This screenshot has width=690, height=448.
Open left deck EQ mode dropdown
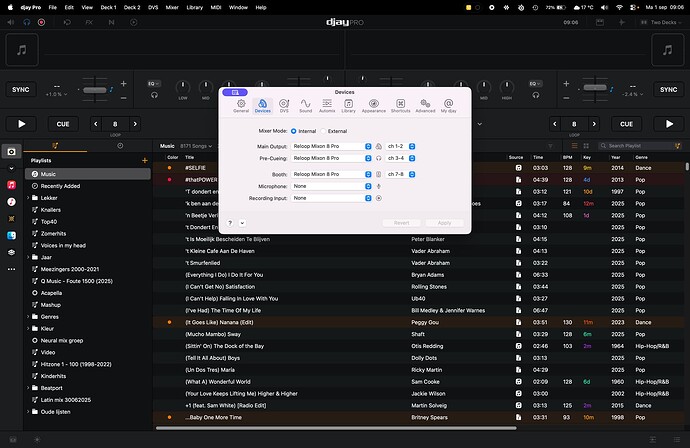[x=154, y=84]
